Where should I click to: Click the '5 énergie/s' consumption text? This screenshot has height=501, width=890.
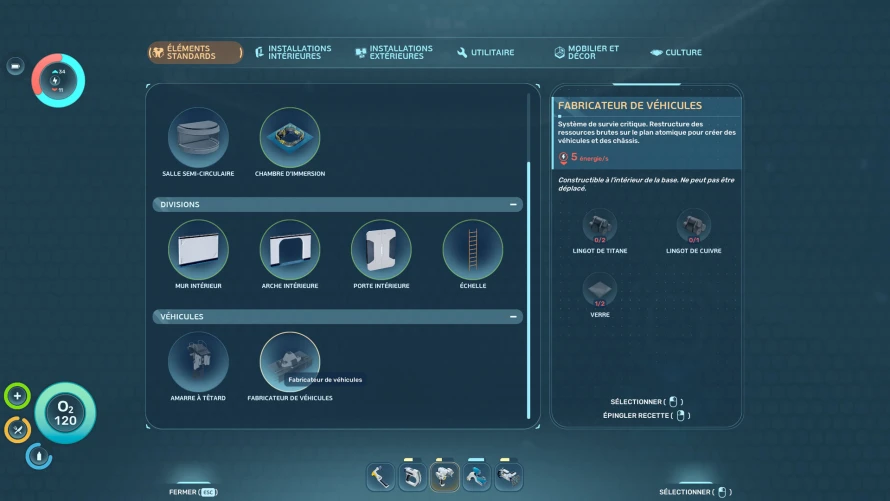coord(589,157)
